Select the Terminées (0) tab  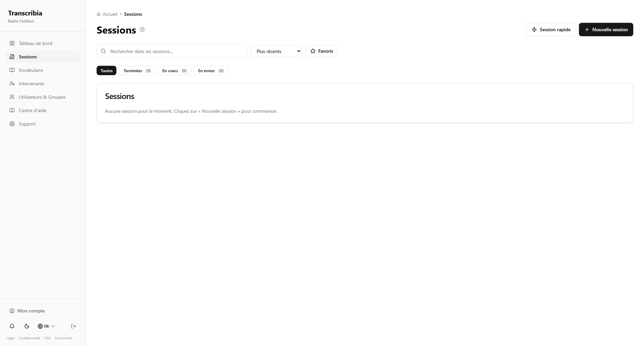137,70
